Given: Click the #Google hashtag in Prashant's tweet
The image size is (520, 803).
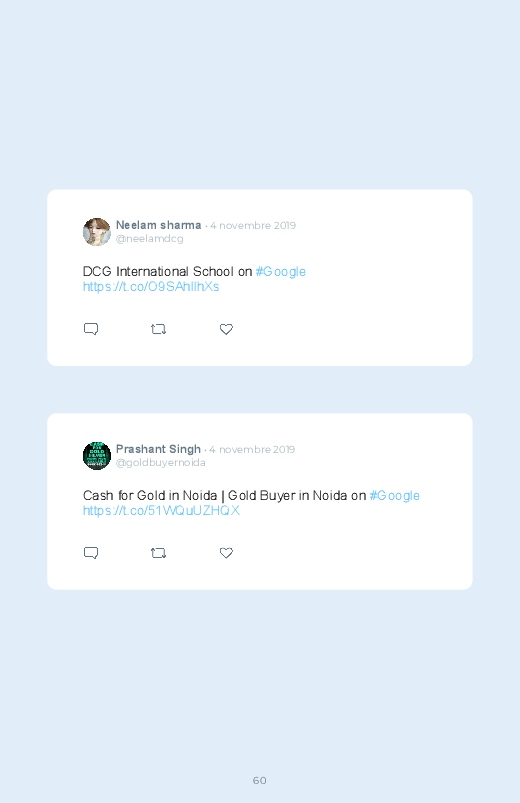Looking at the screenshot, I should [x=394, y=495].
